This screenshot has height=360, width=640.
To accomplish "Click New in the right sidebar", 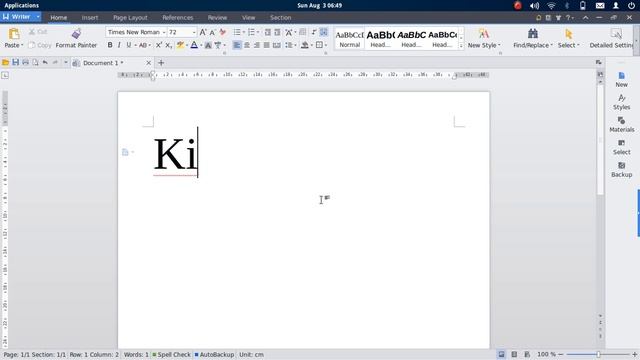I will click(x=622, y=80).
